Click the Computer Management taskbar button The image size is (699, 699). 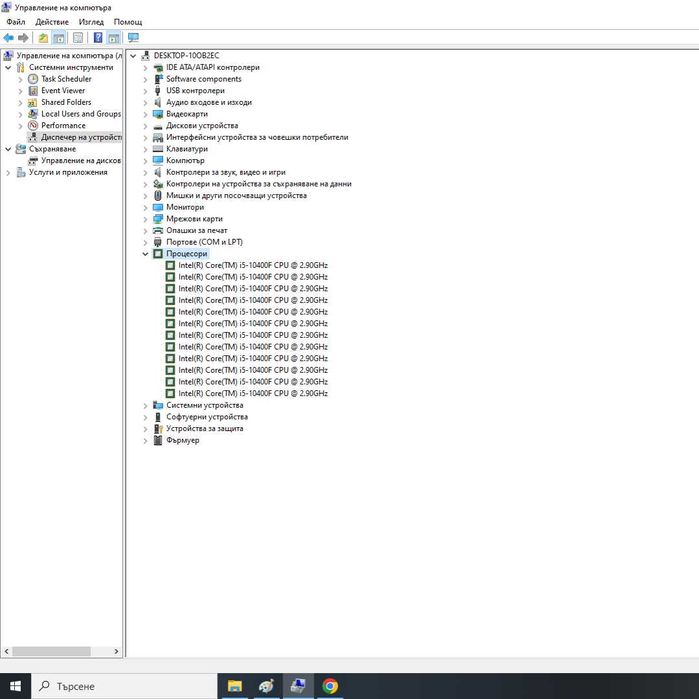tap(298, 686)
